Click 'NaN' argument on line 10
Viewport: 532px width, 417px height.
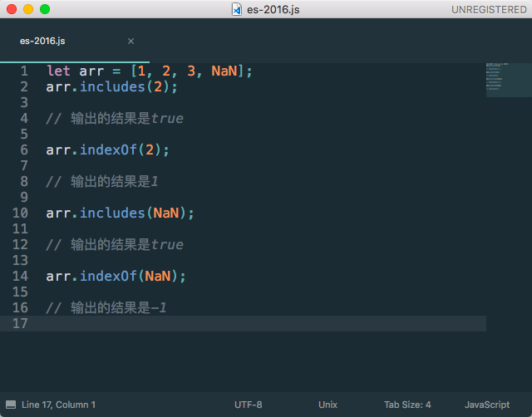click(166, 213)
